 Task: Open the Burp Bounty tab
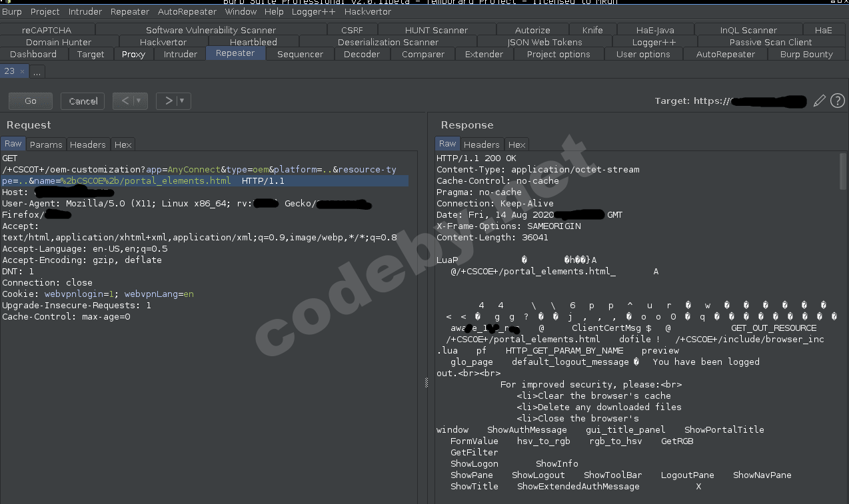point(806,54)
